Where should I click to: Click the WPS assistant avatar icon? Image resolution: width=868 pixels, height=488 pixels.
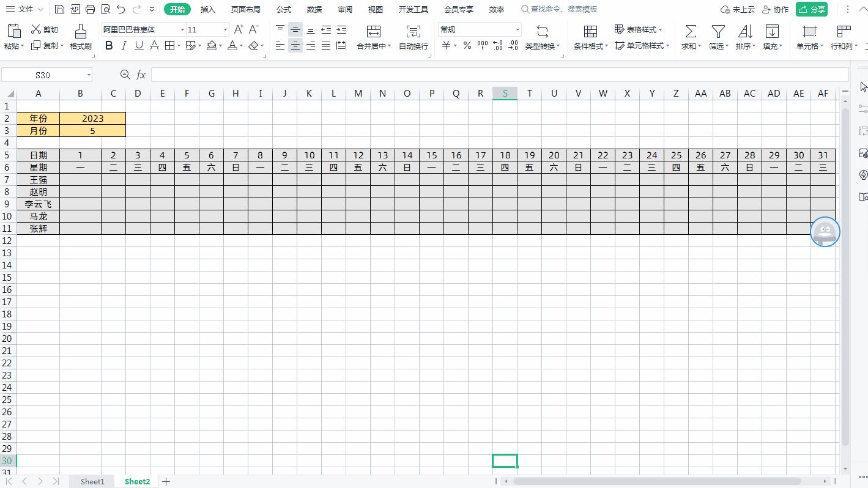tap(825, 232)
